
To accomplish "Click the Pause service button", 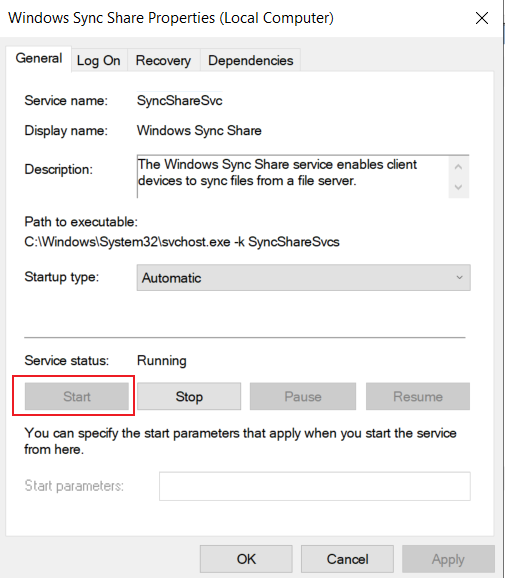I will click(303, 396).
